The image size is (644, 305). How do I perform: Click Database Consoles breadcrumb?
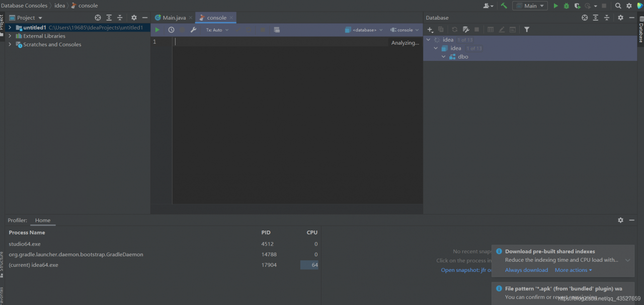coord(24,6)
